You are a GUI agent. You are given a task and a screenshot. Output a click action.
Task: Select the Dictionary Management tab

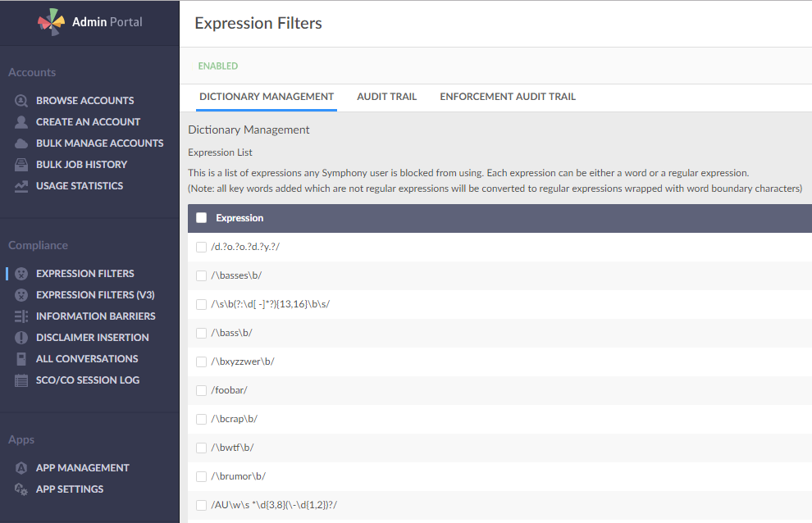click(267, 97)
